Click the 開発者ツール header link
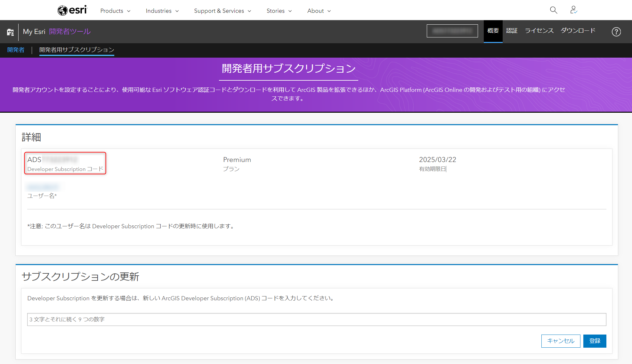 click(x=70, y=32)
